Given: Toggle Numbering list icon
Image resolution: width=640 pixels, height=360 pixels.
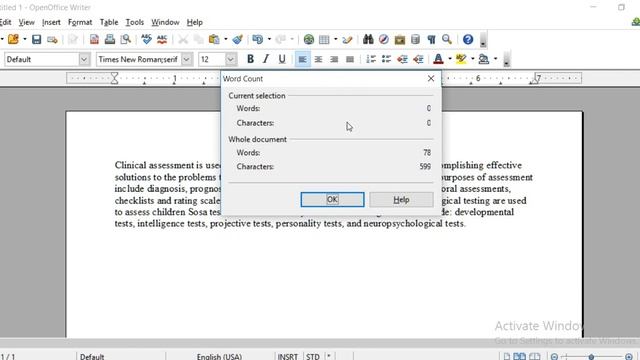Looking at the screenshot, I should [x=371, y=59].
